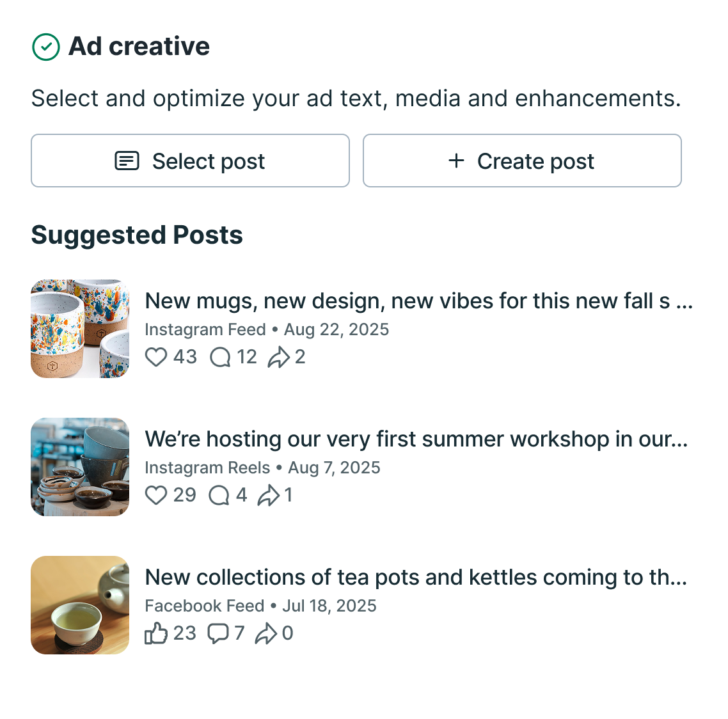
Task: Click the plus icon in Create post
Action: [456, 161]
